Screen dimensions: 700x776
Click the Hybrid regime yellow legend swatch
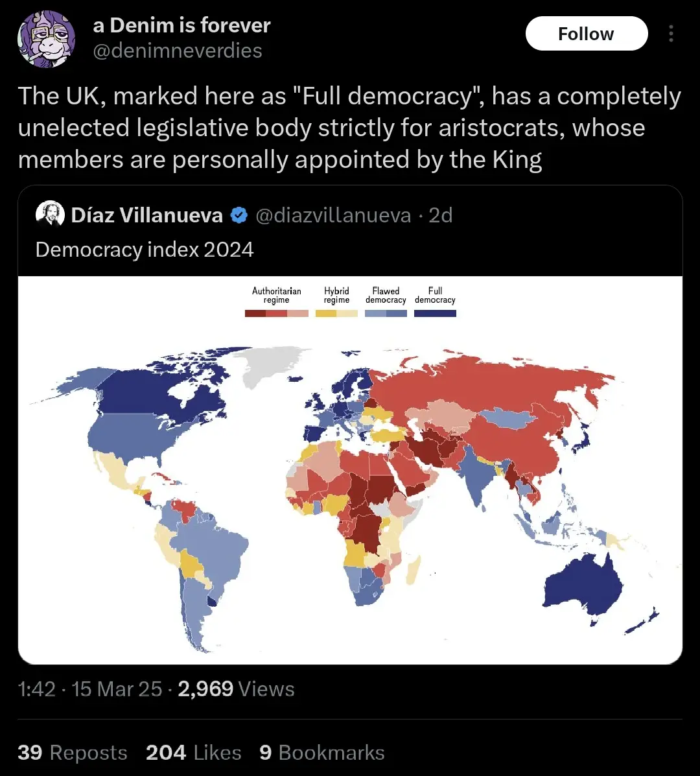coord(336,313)
